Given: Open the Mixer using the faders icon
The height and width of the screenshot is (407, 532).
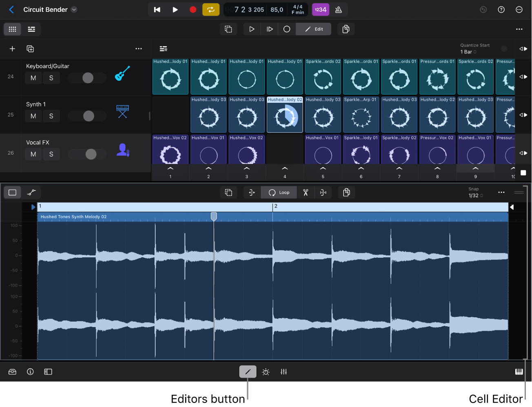Looking at the screenshot, I should [284, 372].
